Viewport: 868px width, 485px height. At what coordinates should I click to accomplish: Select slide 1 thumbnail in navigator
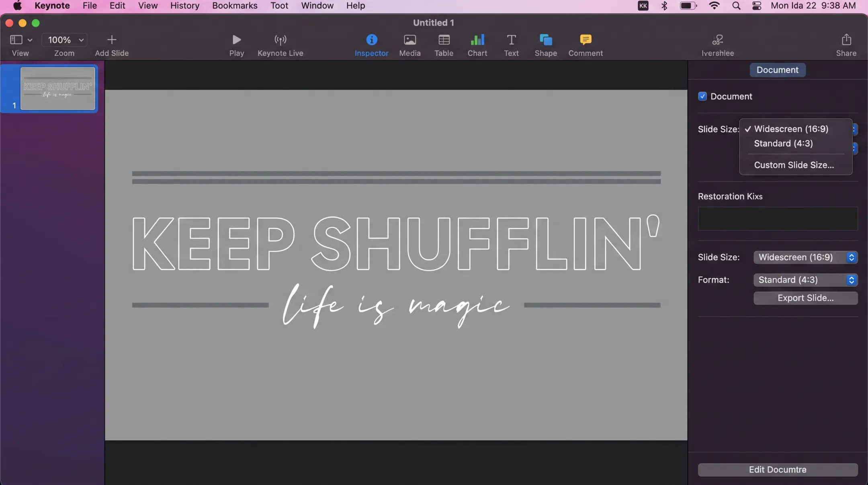tap(58, 88)
